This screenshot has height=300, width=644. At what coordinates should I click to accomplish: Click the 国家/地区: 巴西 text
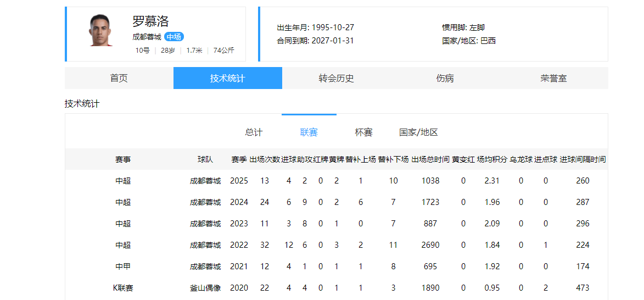coord(469,41)
